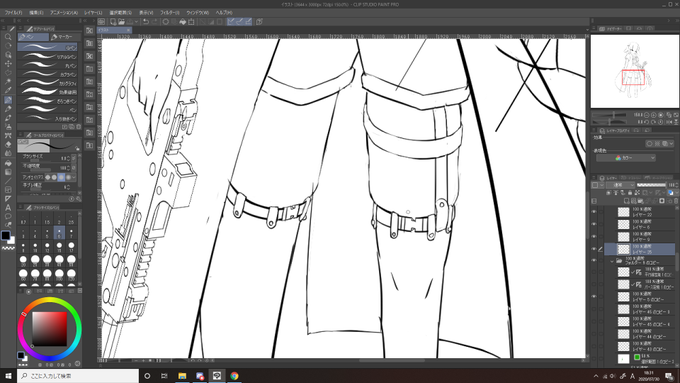Screen dimensions: 680x383
Task: Open the brush size stepper arrows
Action: tap(69, 158)
